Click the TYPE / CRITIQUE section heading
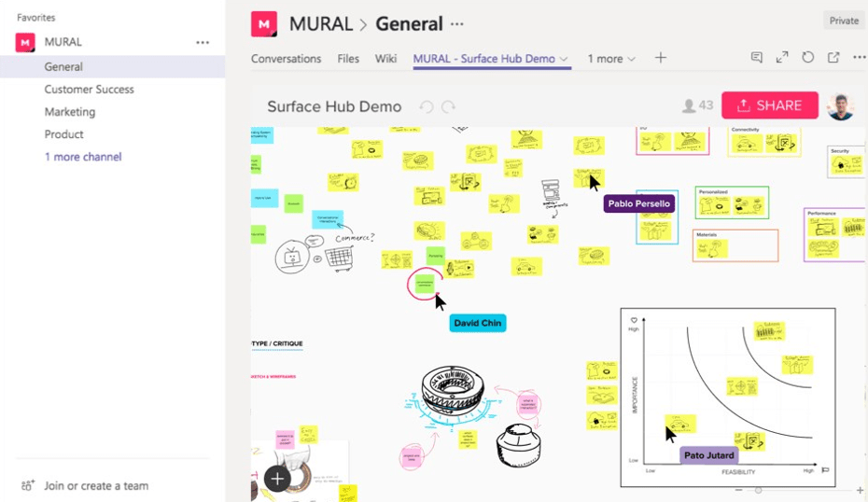 [277, 343]
